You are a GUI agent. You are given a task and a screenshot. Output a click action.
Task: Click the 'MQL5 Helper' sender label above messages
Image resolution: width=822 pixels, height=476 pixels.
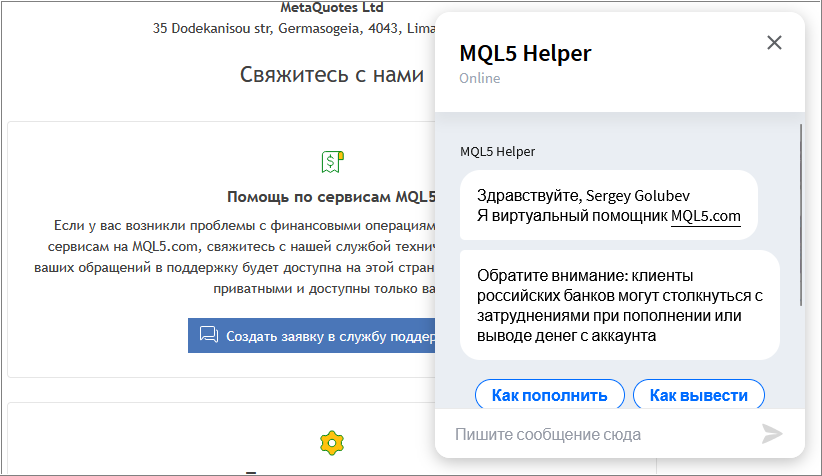click(497, 152)
